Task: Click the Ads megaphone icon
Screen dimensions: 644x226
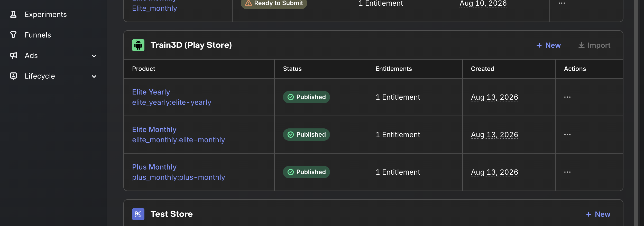Action: 13,55
